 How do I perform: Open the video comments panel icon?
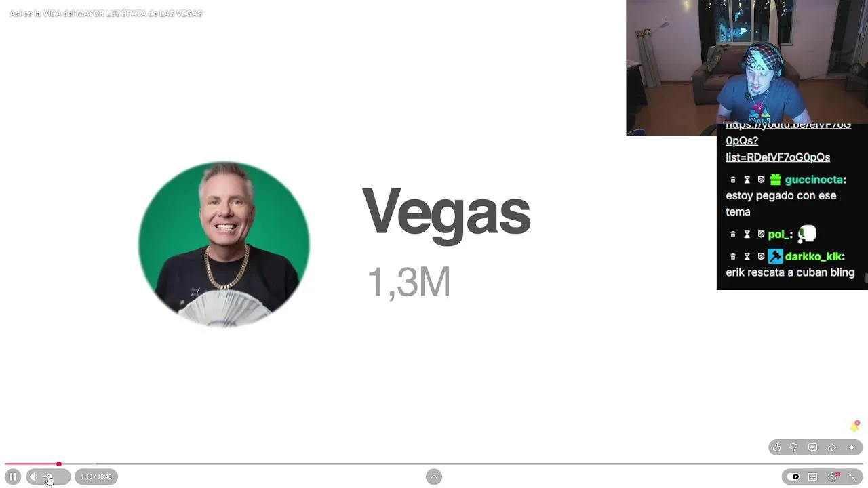[812, 447]
